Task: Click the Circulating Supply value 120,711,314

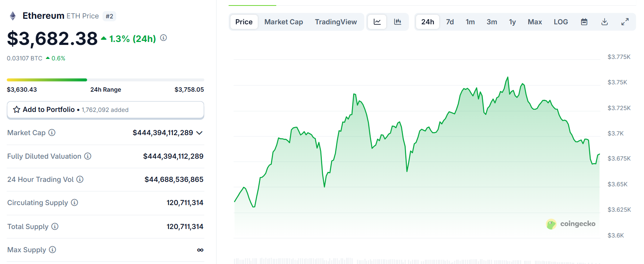Action: [185, 203]
